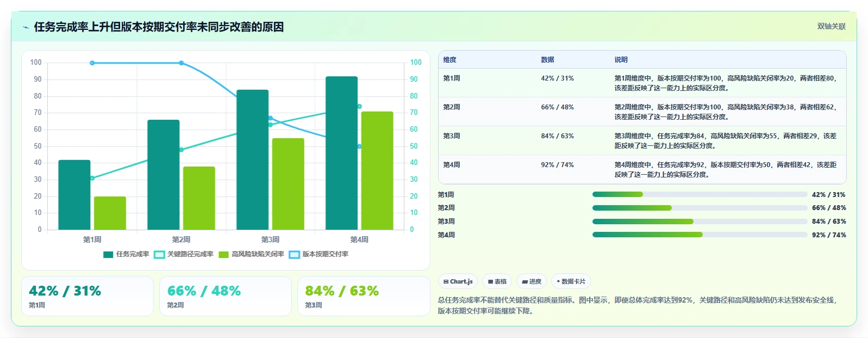The width and height of the screenshot is (868, 338).
Task: Click the dark teal 任务完成率 bar for 第4周
Action: coord(342,153)
